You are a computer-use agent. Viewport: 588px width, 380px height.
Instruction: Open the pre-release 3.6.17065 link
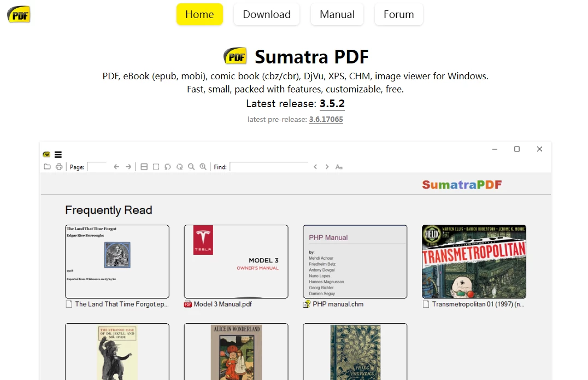pos(326,119)
